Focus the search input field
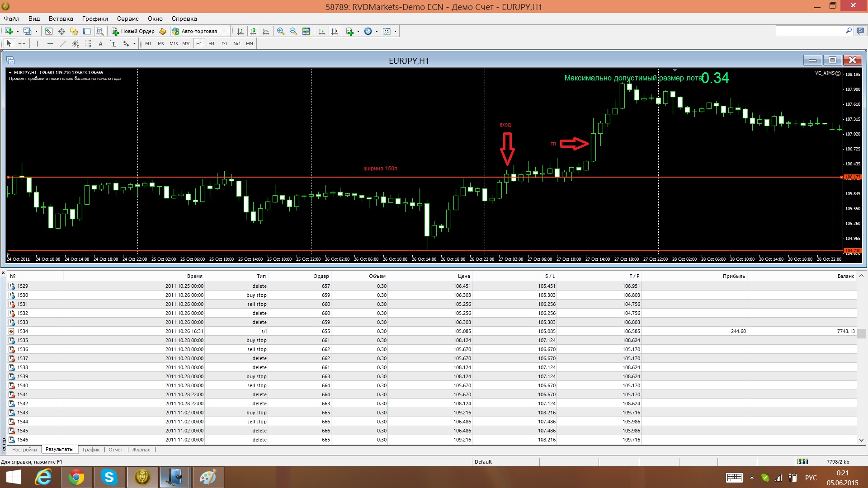Screen dimensions: 868x488 (810, 31)
